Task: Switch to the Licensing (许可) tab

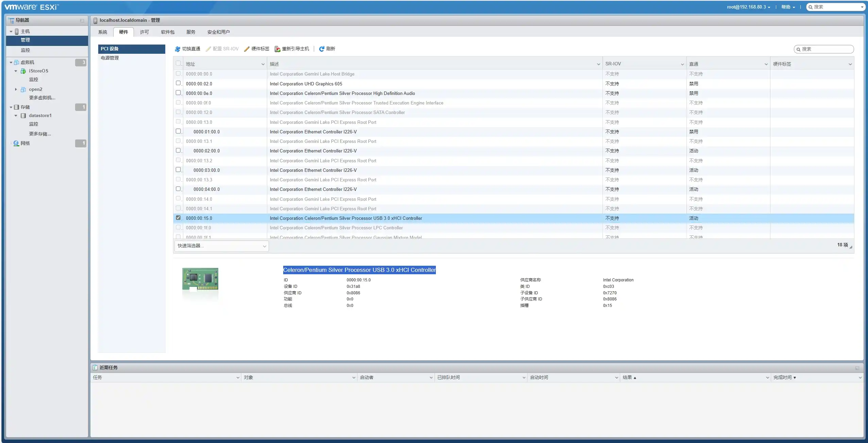Action: pos(144,32)
